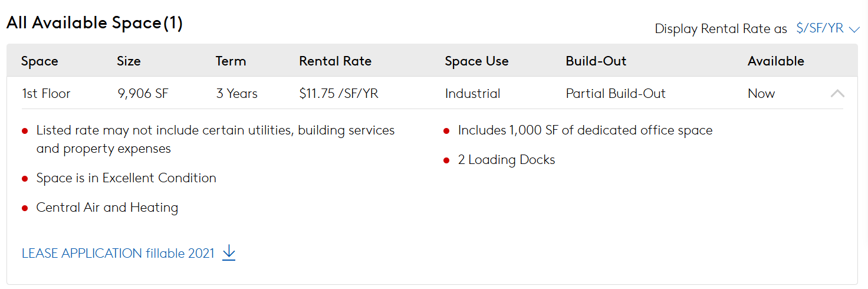Click the Partial Build-Out cell
Image resolution: width=868 pixels, height=289 pixels.
616,93
